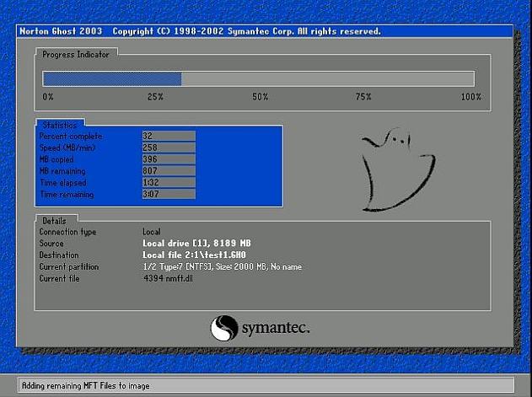
Task: Click the Symantec yin-yang logo icon
Action: pyautogui.click(x=224, y=328)
